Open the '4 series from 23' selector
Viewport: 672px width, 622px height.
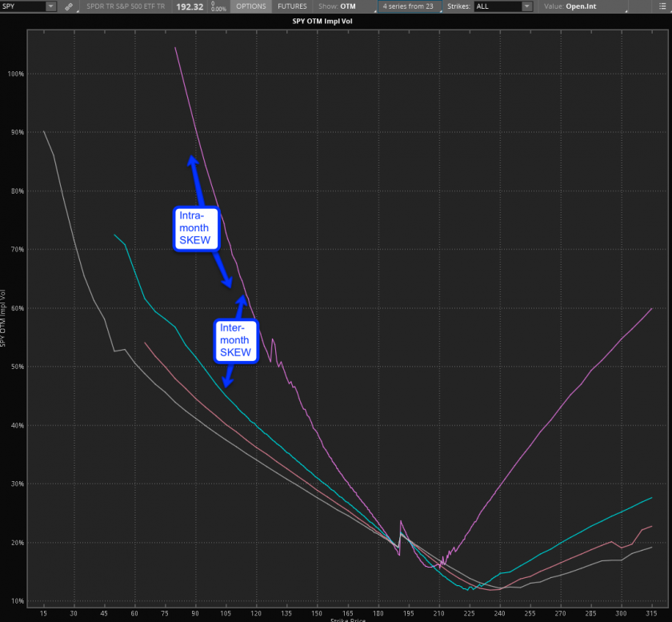[x=409, y=6]
